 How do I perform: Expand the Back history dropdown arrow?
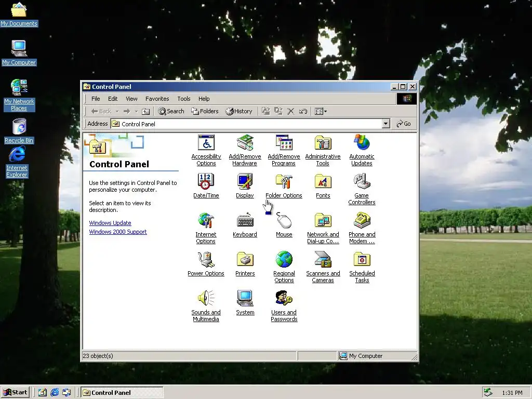pyautogui.click(x=117, y=111)
